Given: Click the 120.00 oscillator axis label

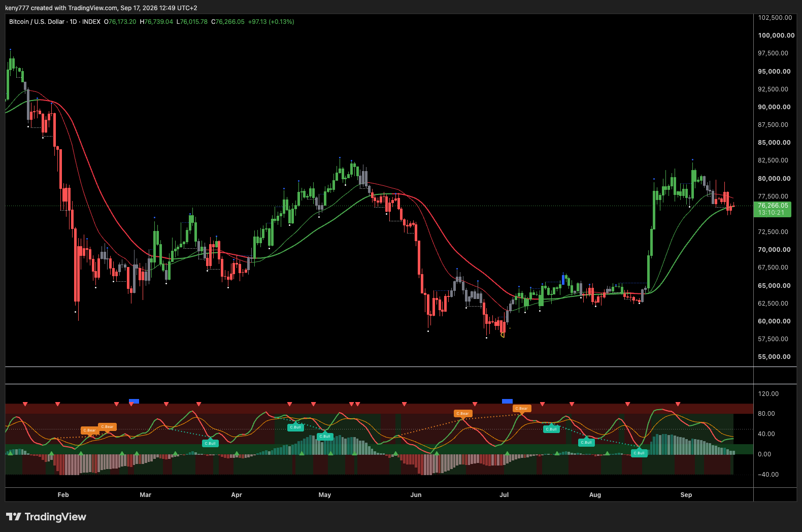Looking at the screenshot, I should pyautogui.click(x=768, y=394).
